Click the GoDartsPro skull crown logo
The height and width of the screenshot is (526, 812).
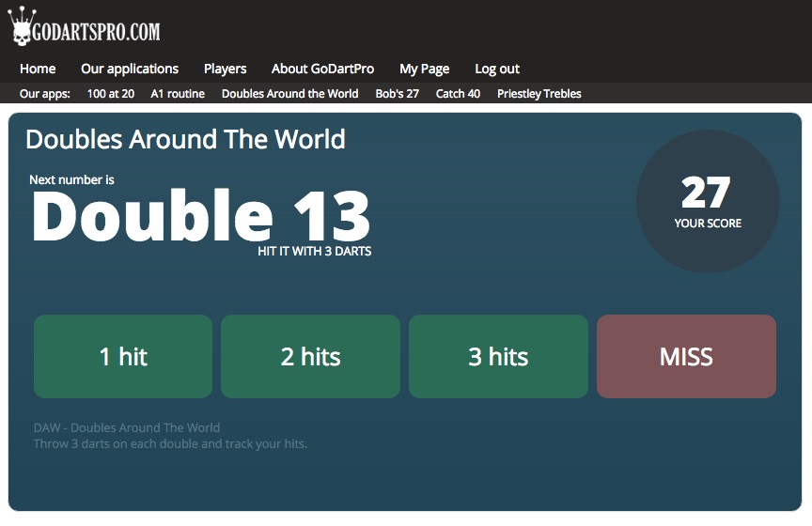click(84, 26)
